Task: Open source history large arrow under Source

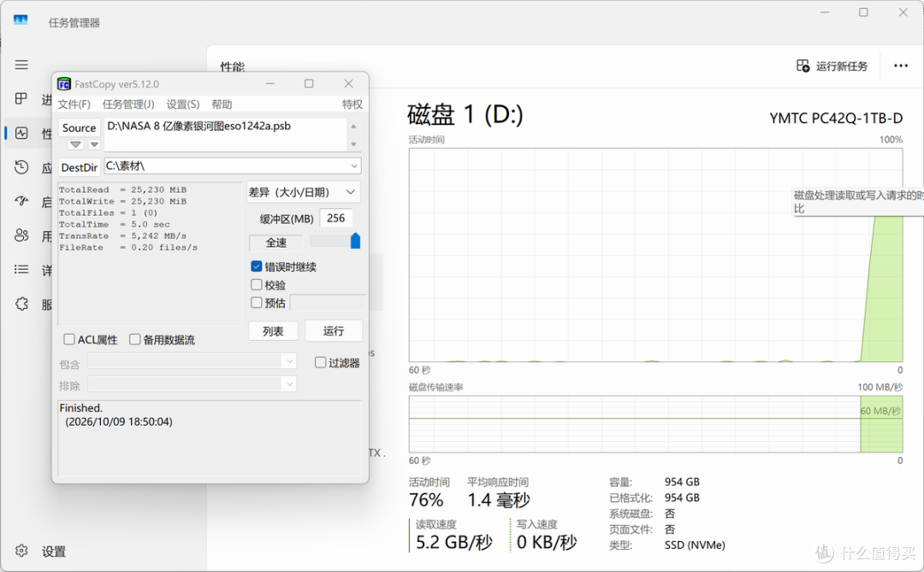Action: click(x=75, y=145)
